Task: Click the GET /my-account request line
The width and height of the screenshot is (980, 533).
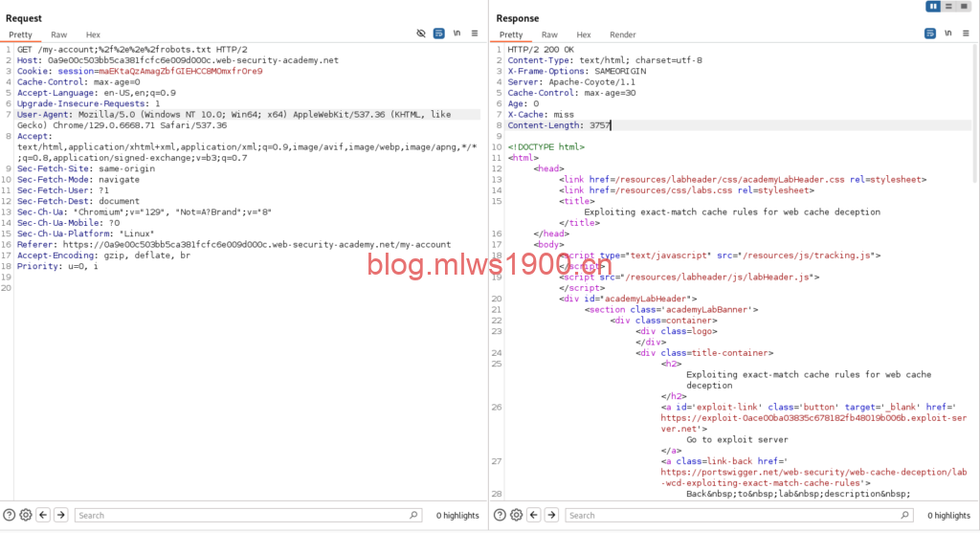Action: coord(132,50)
